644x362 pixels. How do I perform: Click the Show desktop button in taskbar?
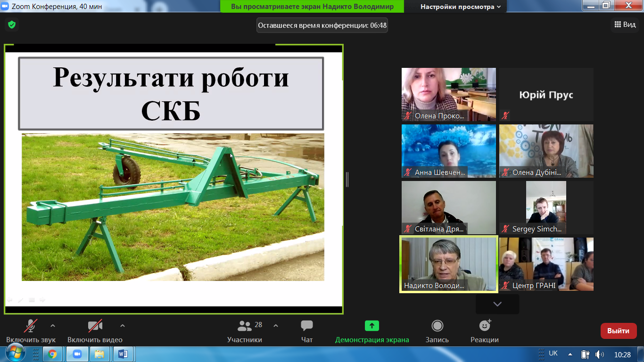pyautogui.click(x=640, y=354)
